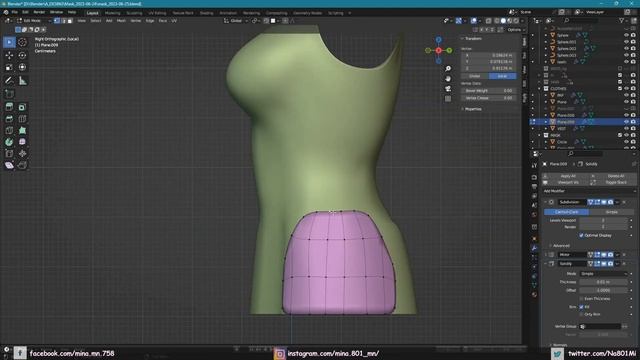Select the Bevel tool
The width and height of the screenshot is (640, 360).
pyautogui.click(x=9, y=119)
